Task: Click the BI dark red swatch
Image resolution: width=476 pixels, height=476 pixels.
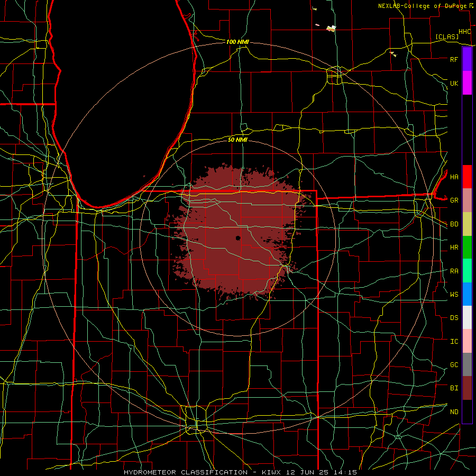Action: [x=467, y=388]
